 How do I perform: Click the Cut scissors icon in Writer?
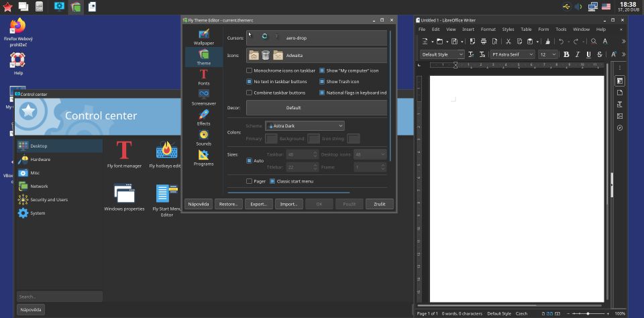pos(508,42)
